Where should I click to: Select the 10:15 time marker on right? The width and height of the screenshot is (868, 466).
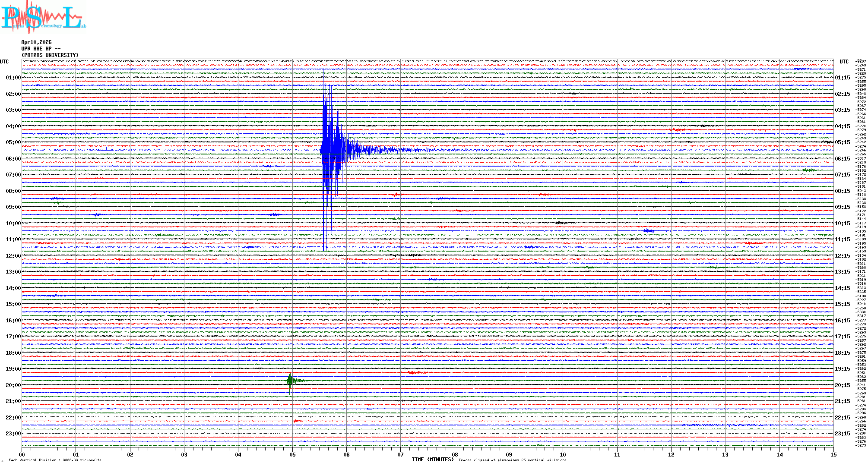coord(842,224)
